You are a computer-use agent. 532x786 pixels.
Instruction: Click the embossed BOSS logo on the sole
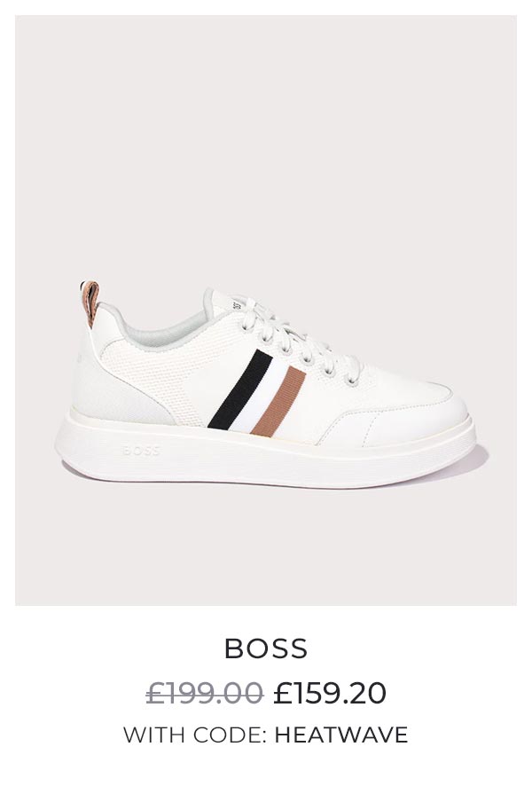coord(141,451)
